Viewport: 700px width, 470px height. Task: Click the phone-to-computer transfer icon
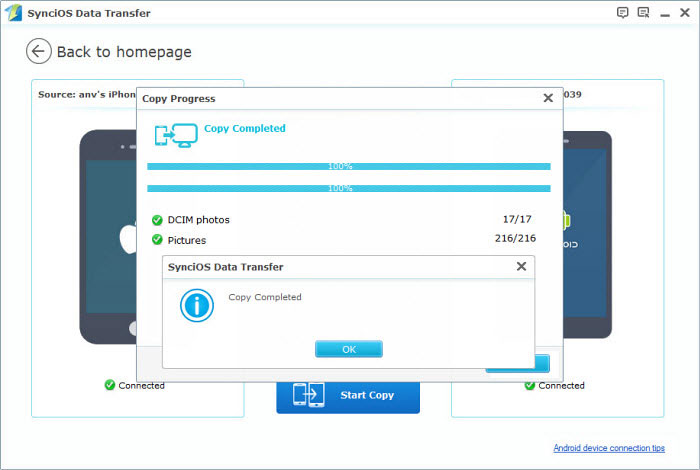click(x=176, y=135)
